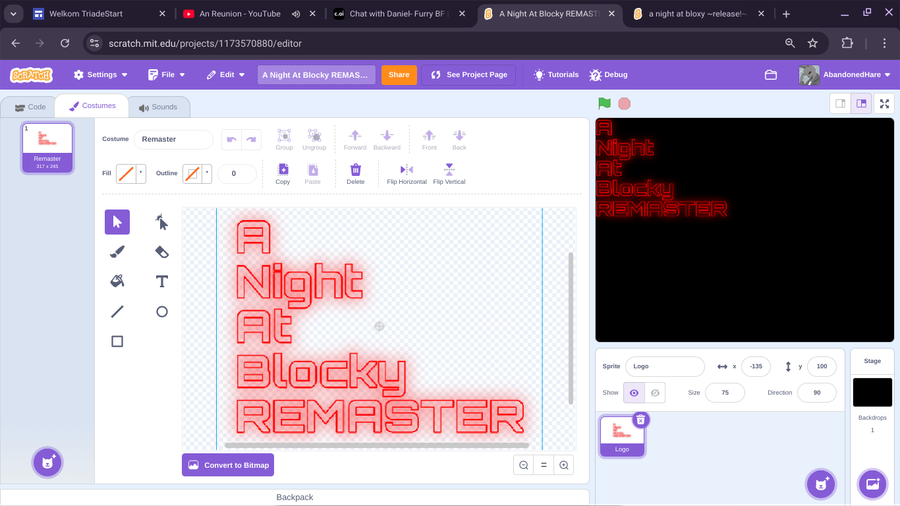This screenshot has height=506, width=900.
Task: Click the Debug button
Action: [x=608, y=75]
